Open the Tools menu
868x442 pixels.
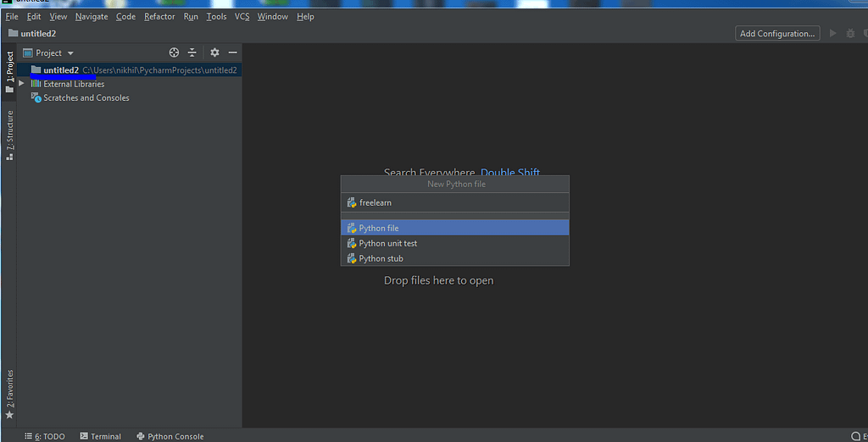[216, 17]
